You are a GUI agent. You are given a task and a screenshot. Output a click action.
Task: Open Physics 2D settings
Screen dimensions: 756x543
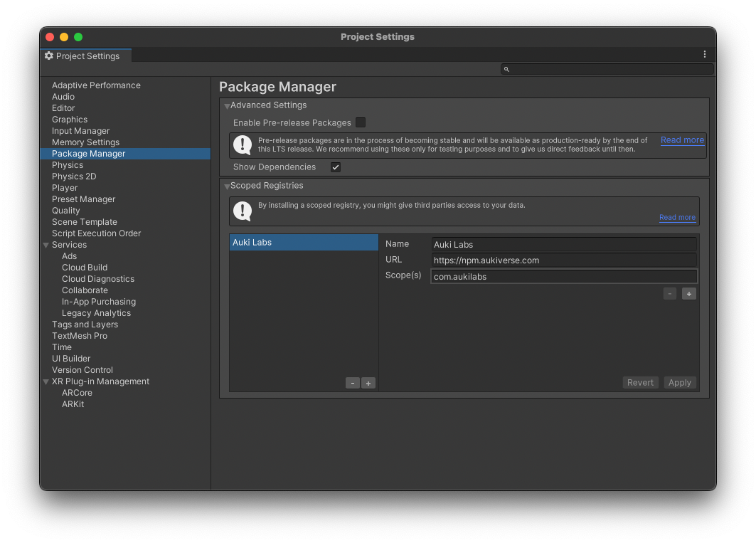tap(74, 176)
